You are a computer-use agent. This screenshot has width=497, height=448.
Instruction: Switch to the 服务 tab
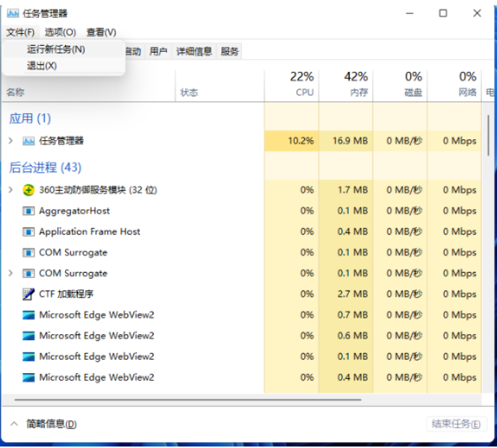230,52
